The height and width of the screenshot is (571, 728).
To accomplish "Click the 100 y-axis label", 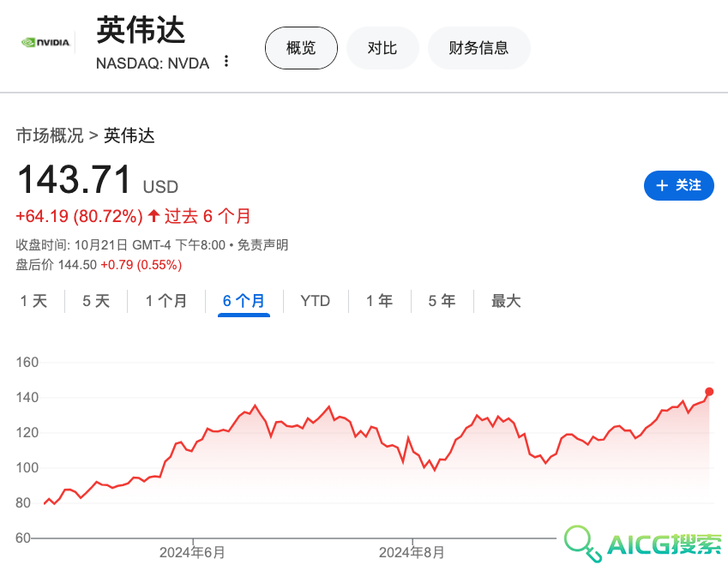I will coord(27,467).
